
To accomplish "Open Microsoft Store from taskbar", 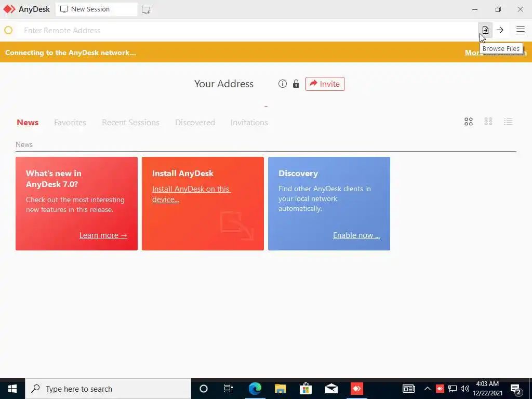I will pos(305,389).
